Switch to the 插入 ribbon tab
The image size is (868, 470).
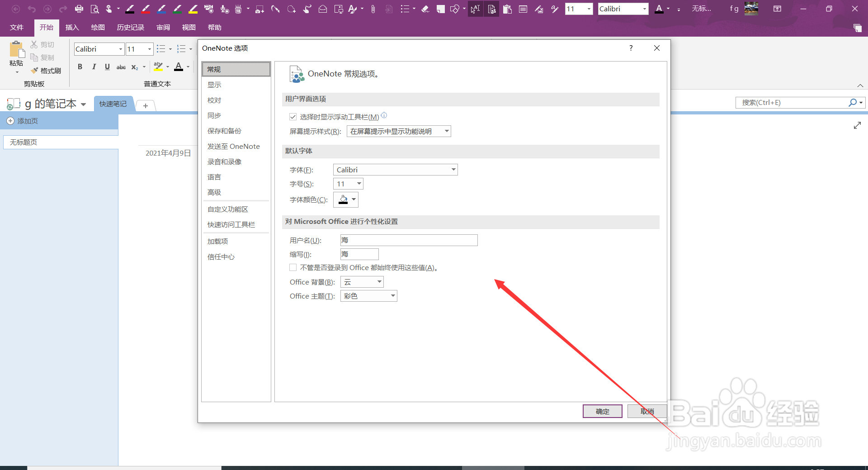(72, 28)
